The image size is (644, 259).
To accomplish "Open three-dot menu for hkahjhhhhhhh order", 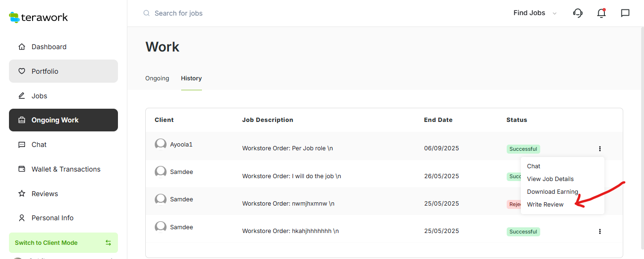I will [600, 232].
